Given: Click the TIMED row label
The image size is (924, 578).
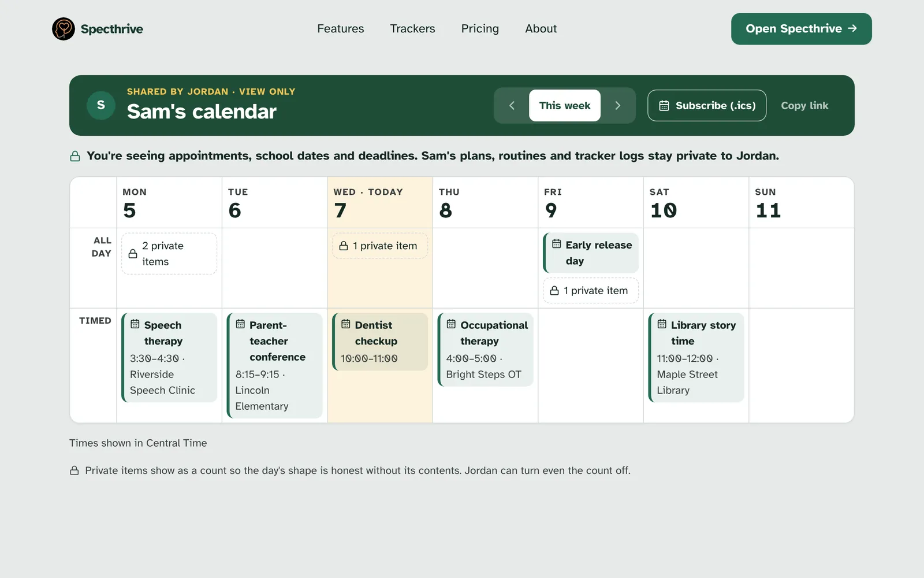Looking at the screenshot, I should [95, 321].
